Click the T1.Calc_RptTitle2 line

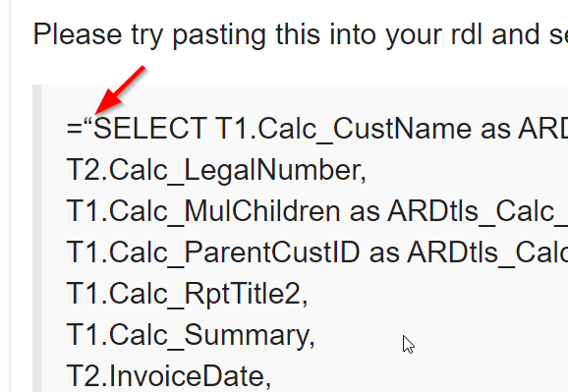click(x=187, y=294)
